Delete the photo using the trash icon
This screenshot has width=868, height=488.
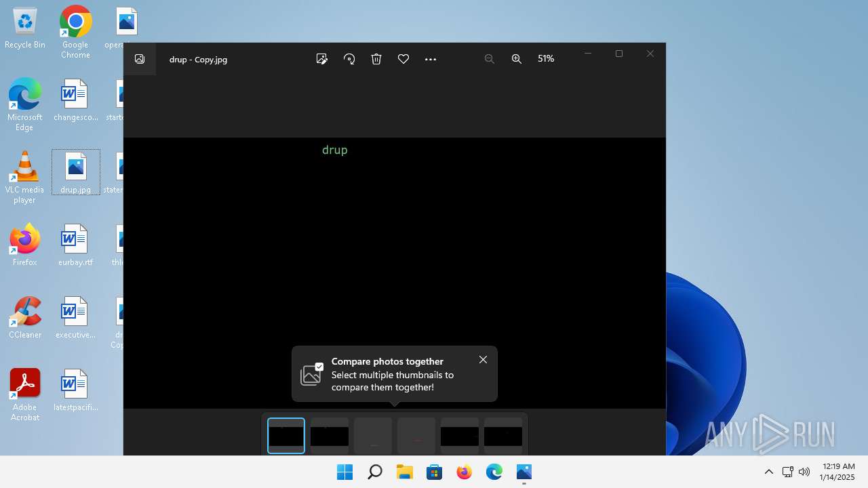pos(376,59)
